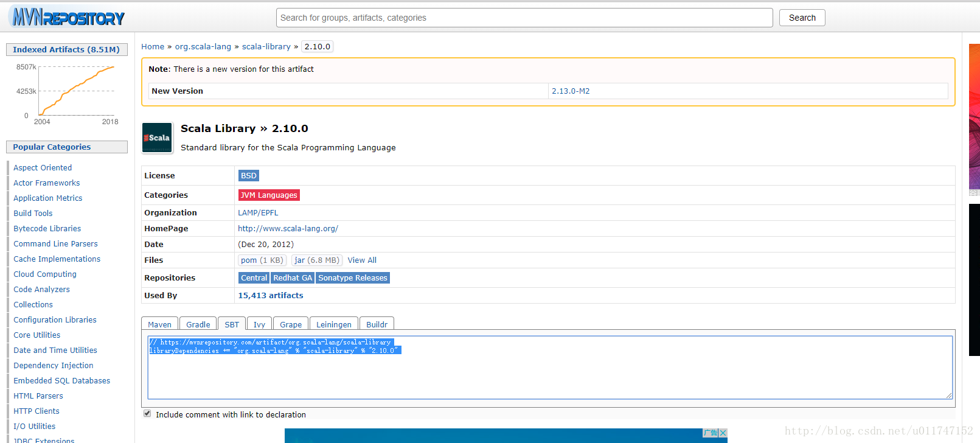
Task: Open the scala-lang.org homepage link
Action: point(288,228)
